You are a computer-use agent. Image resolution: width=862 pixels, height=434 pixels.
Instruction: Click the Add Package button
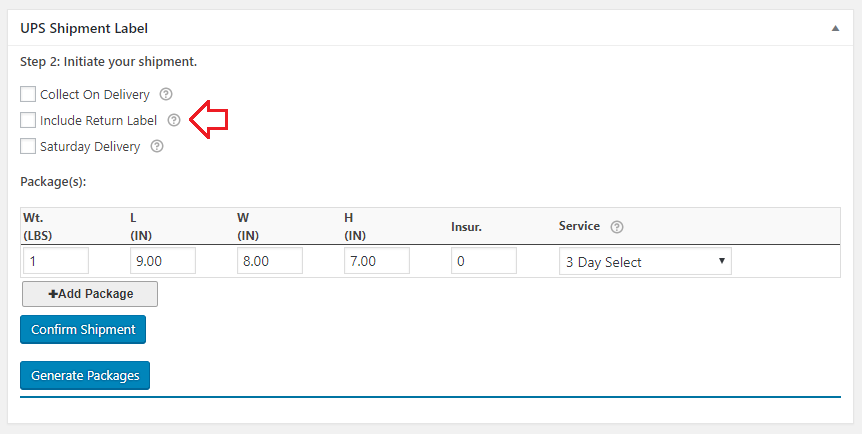(x=90, y=294)
